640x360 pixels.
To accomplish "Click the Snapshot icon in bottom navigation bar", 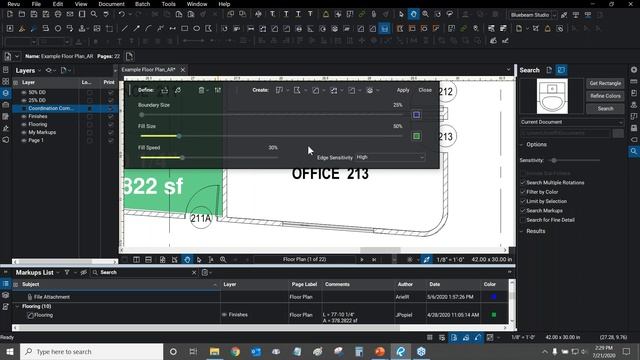I will 175,260.
